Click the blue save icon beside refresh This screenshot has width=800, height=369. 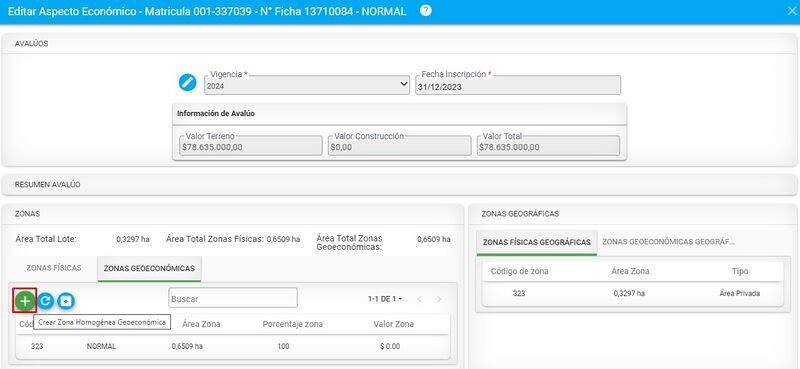pyautogui.click(x=66, y=301)
